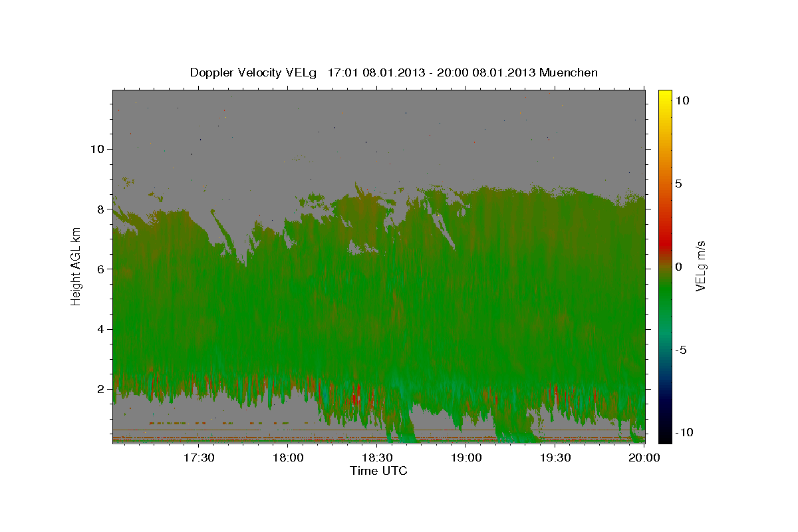Click the 19:30 time tick label
This screenshot has width=798, height=532.
tap(555, 458)
